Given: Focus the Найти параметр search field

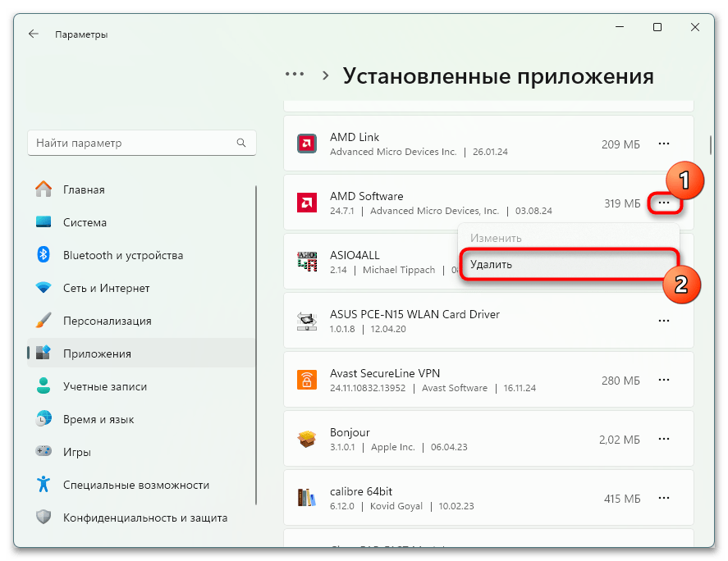Looking at the screenshot, I should (142, 143).
